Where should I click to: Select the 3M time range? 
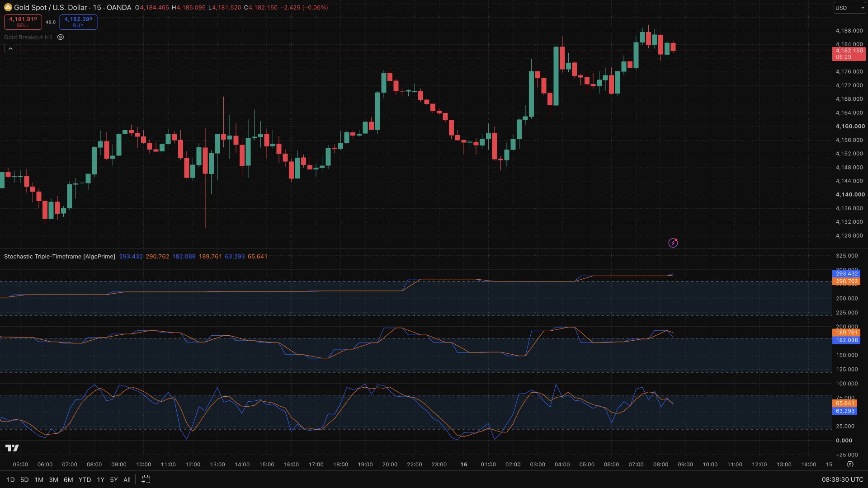pos(53,479)
